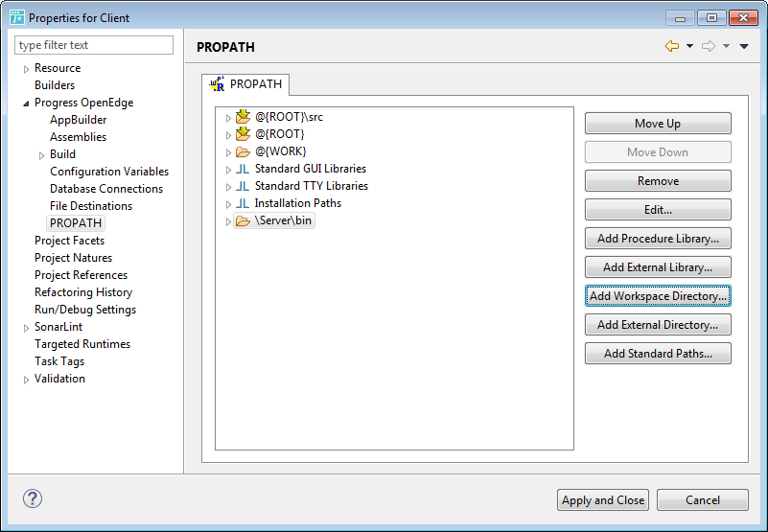This screenshot has height=532, width=768.
Task: Expand the Resource tree node
Action: click(26, 69)
